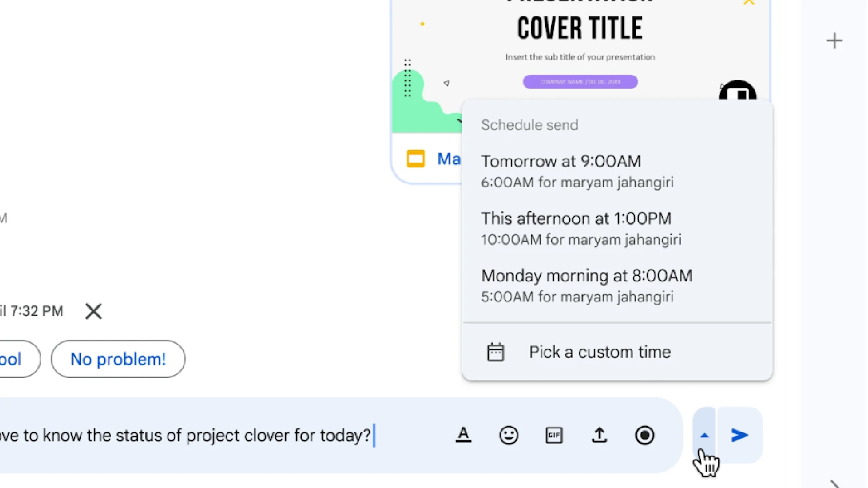The height and width of the screenshot is (488, 868).
Task: Click the "No problem!" smart reply
Action: [118, 359]
